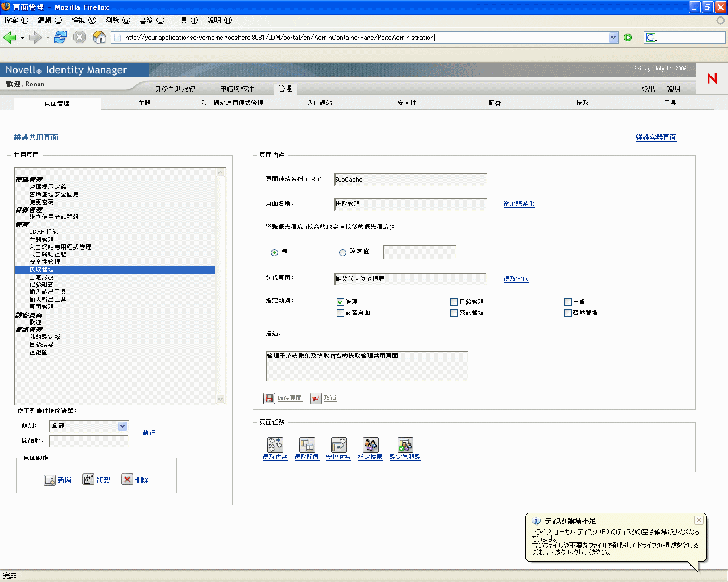Viewport: 728px width, 582px height.
Task: Check the 資訊管理 category checkbox
Action: point(454,313)
